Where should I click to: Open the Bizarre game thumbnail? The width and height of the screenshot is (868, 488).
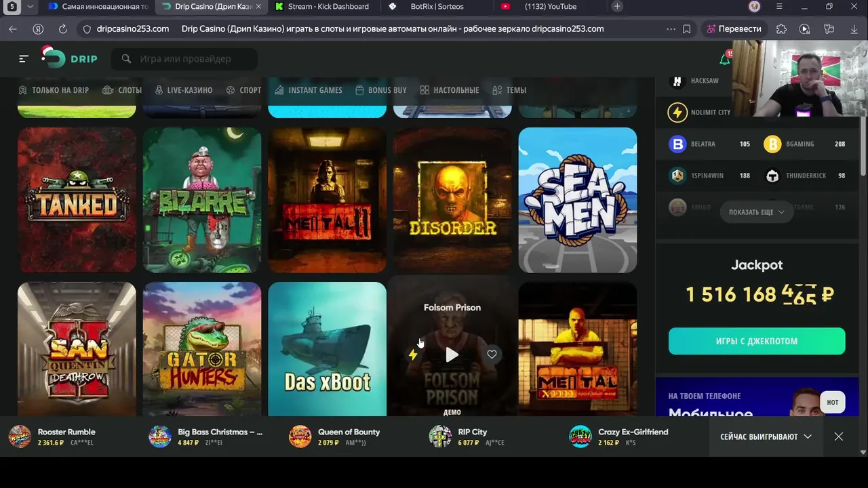[x=202, y=200]
